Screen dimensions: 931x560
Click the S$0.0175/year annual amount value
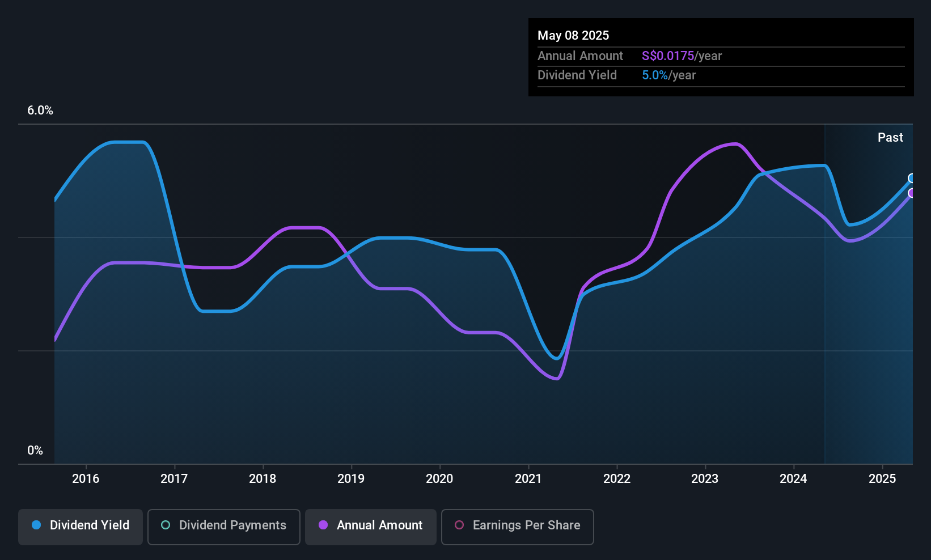click(x=682, y=56)
